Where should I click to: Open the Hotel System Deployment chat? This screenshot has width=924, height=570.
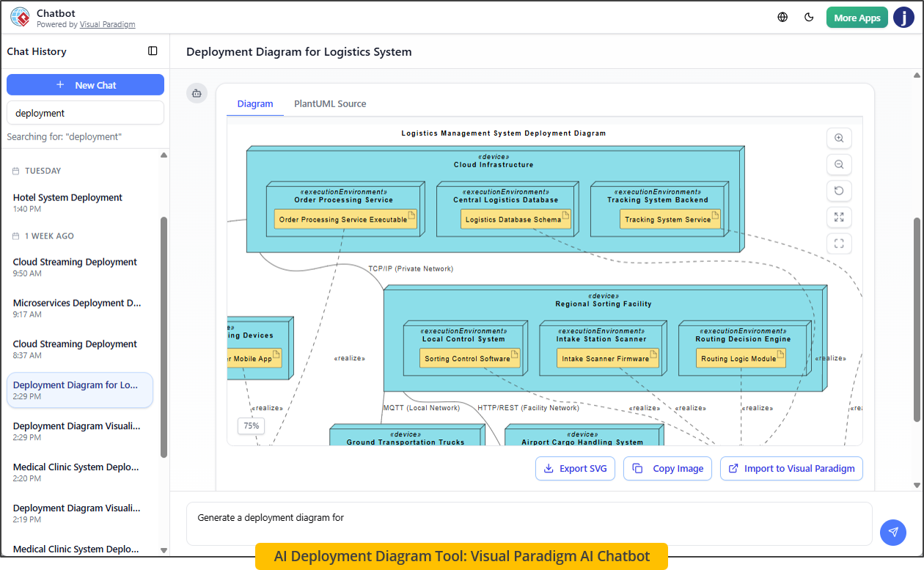(67, 197)
